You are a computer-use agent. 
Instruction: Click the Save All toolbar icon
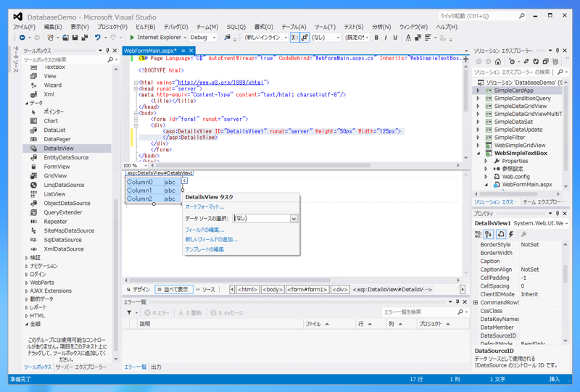point(85,38)
